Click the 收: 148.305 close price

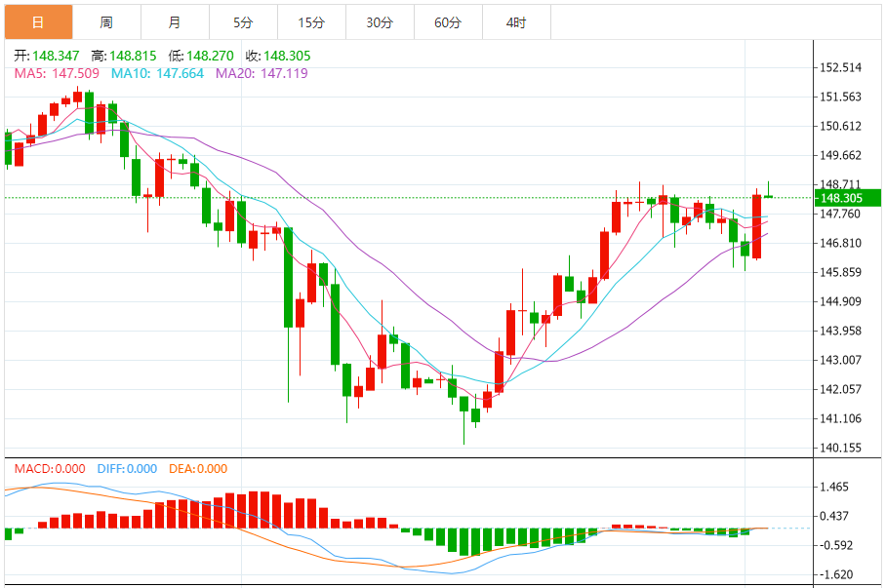[x=278, y=56]
